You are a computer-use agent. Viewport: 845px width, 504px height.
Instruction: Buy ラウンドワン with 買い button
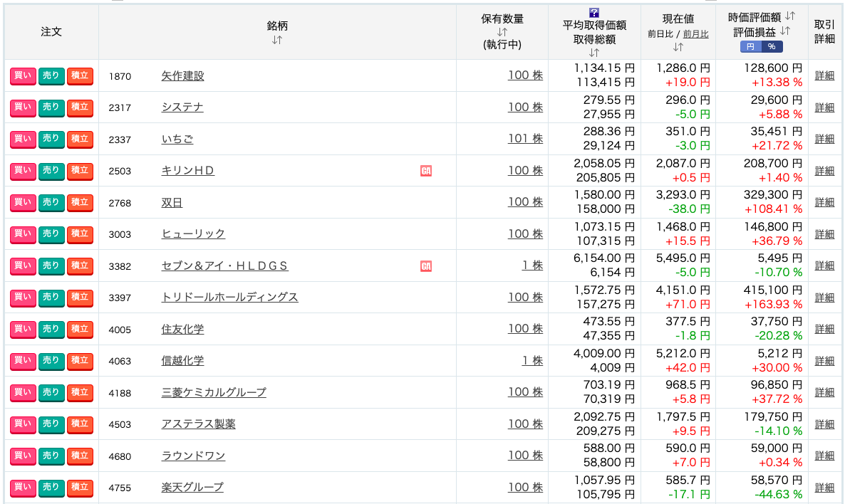pyautogui.click(x=23, y=456)
